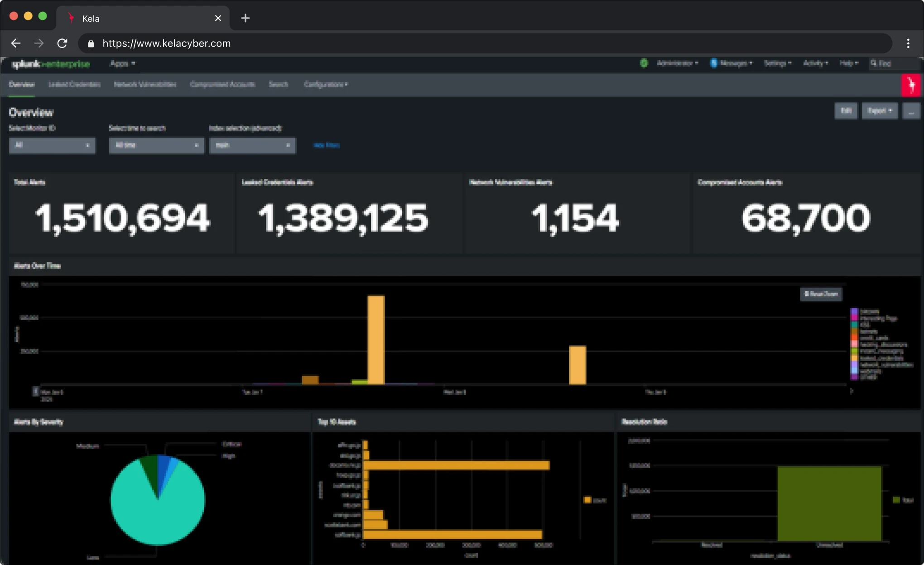Switch to the Leaked Credentials tab
The height and width of the screenshot is (565, 924).
point(74,85)
